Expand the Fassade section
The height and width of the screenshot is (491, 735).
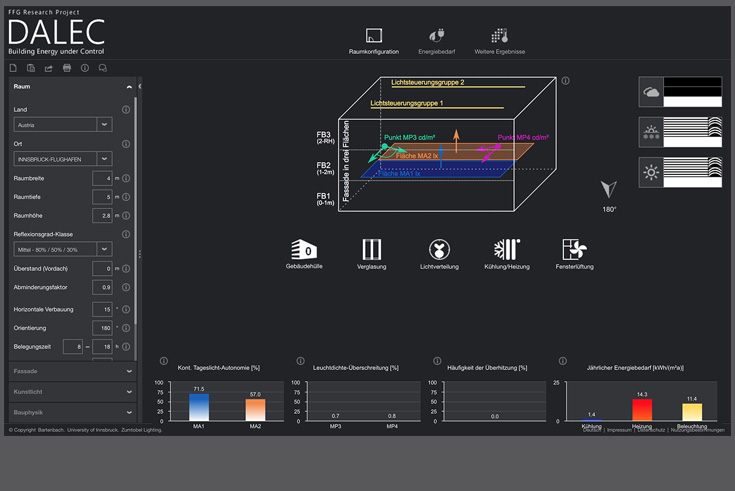[x=70, y=370]
